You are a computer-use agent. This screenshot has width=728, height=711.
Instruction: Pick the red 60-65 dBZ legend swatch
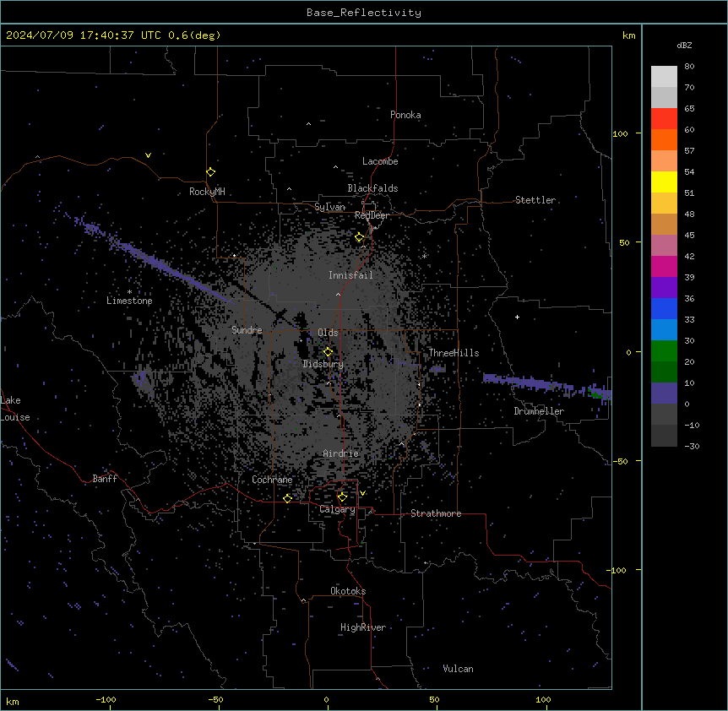[x=664, y=119]
